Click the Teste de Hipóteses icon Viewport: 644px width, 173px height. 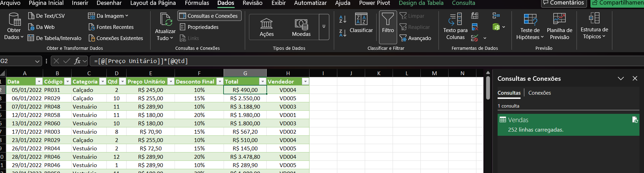click(x=530, y=19)
